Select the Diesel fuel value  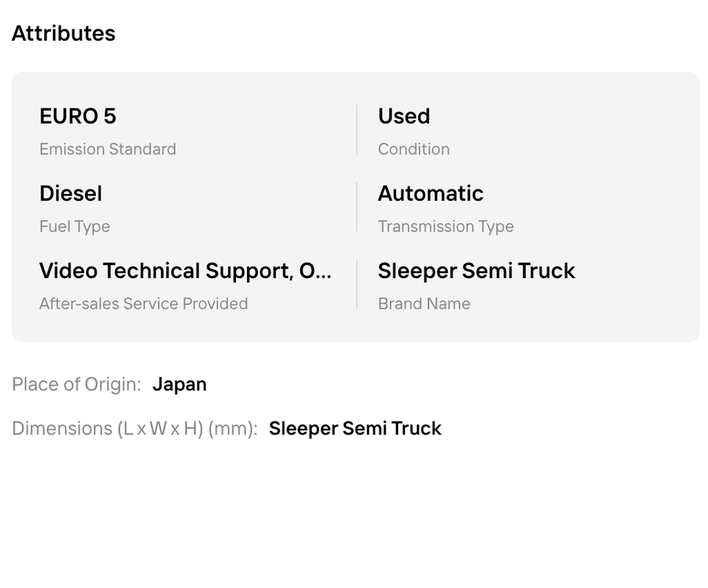point(71,193)
